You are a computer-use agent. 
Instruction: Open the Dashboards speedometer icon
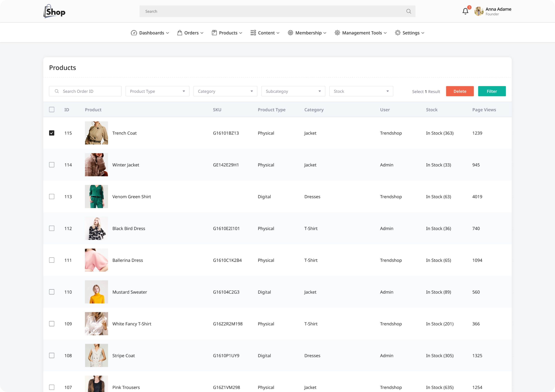pos(134,33)
